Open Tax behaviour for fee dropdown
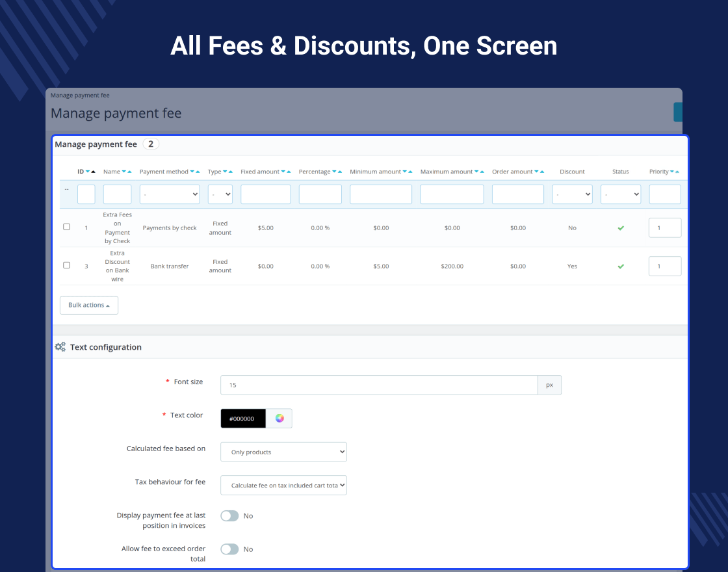Image resolution: width=728 pixels, height=572 pixels. [283, 485]
